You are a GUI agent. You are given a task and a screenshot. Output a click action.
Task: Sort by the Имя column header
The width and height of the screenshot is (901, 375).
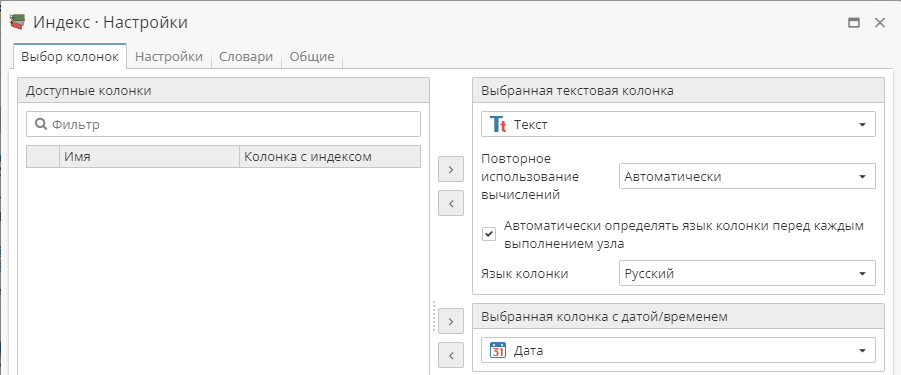[149, 156]
